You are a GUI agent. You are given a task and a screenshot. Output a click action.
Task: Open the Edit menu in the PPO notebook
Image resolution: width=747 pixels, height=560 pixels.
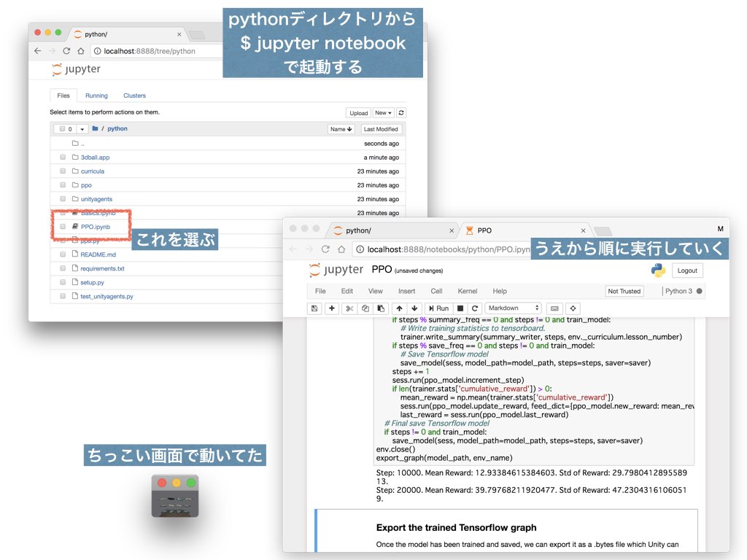click(x=347, y=291)
